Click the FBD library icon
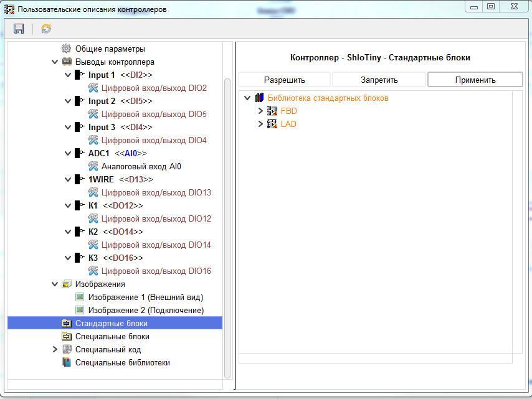The width and height of the screenshot is (532, 399). click(272, 111)
